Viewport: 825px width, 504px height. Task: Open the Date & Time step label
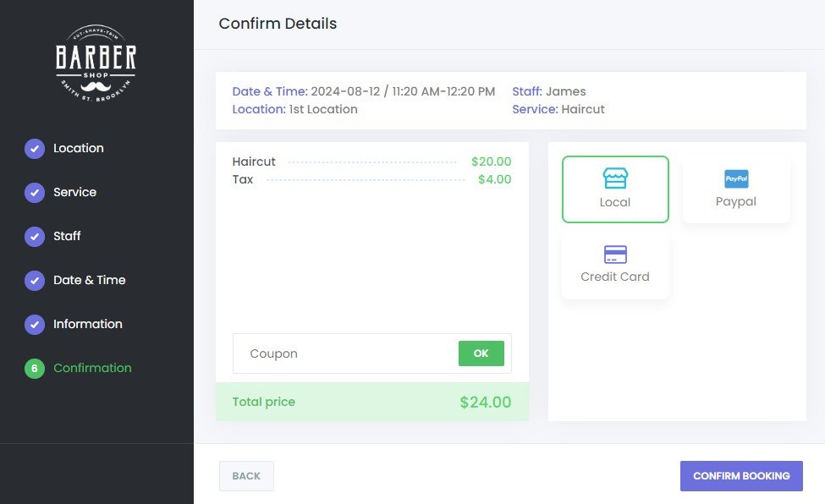pos(90,280)
